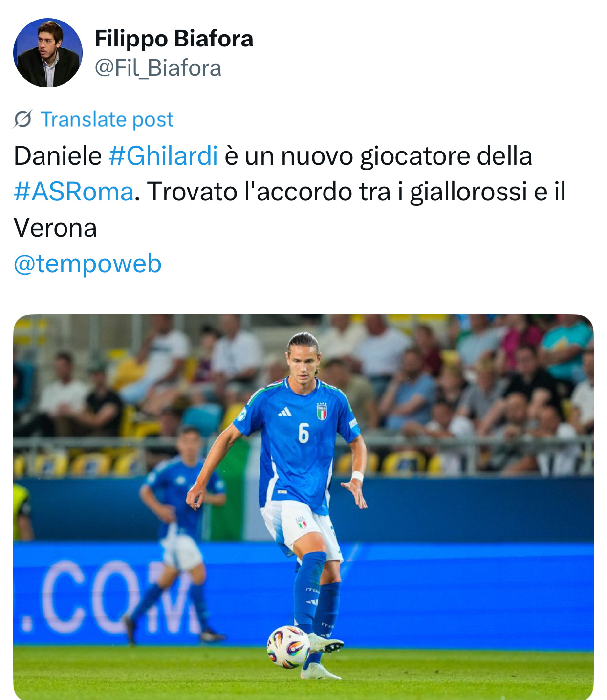
Task: Click the white wristband on player's arm
Action: (357, 476)
